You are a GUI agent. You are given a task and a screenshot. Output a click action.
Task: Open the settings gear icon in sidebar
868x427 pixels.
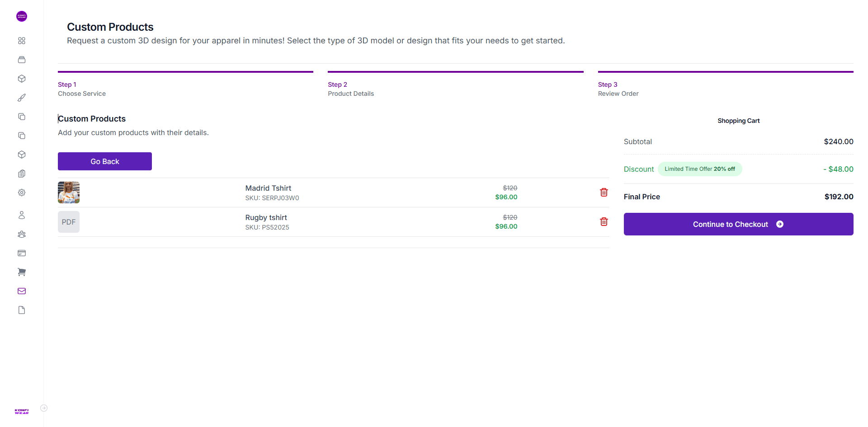click(x=22, y=192)
